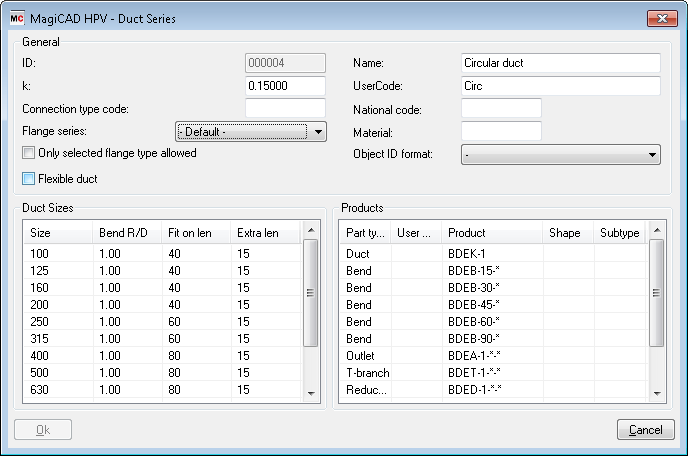Click the User column header in Products

(x=416, y=233)
